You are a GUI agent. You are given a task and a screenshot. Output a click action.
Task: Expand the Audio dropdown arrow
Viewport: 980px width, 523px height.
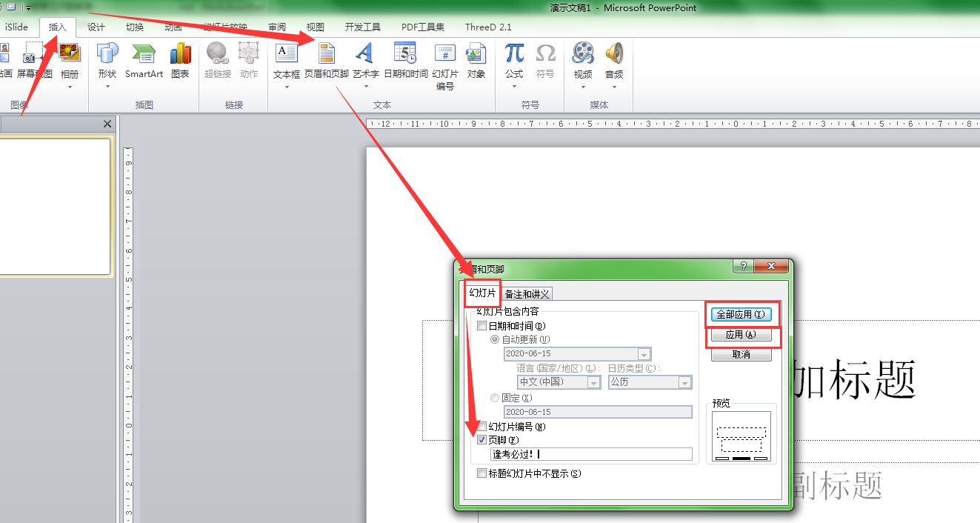point(614,87)
